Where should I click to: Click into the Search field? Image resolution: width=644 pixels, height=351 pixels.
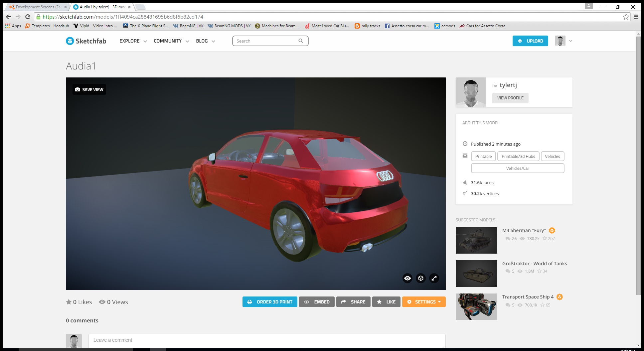(270, 41)
